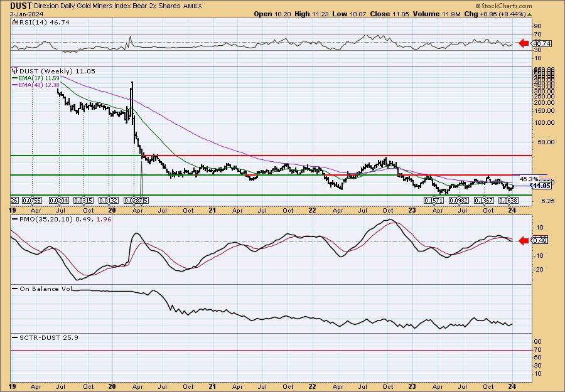Click the 0.0132 dividend marker
The width and height of the screenshot is (565, 392).
[x=109, y=200]
